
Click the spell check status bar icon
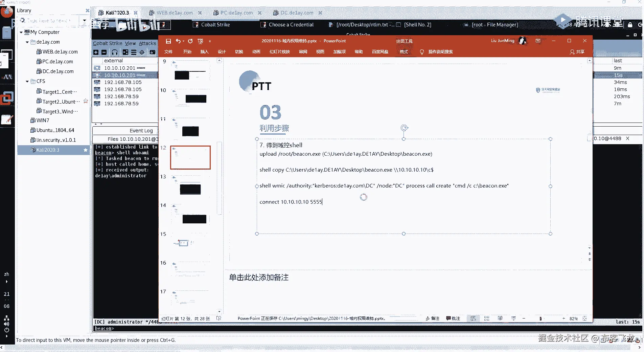(x=219, y=318)
